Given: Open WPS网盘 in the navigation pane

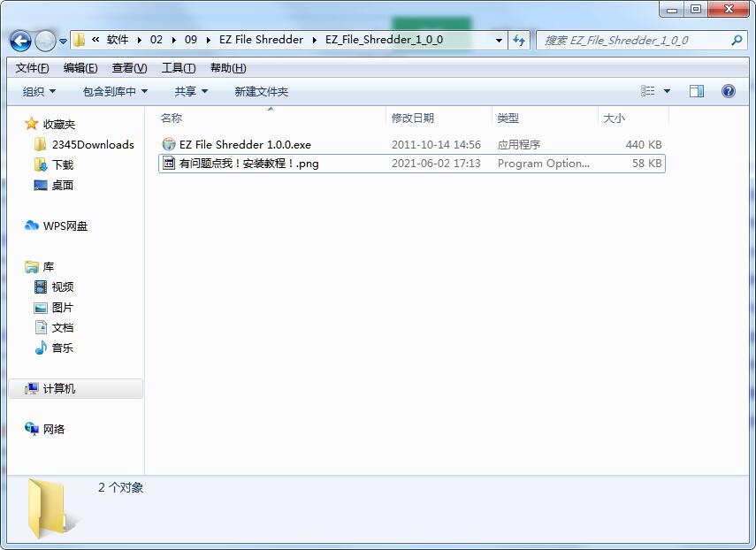Looking at the screenshot, I should (65, 226).
